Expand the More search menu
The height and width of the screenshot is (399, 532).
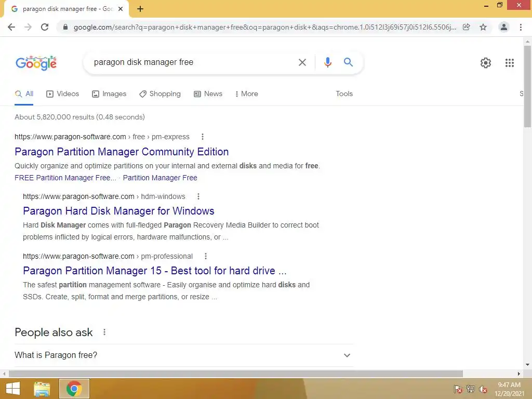click(x=247, y=94)
